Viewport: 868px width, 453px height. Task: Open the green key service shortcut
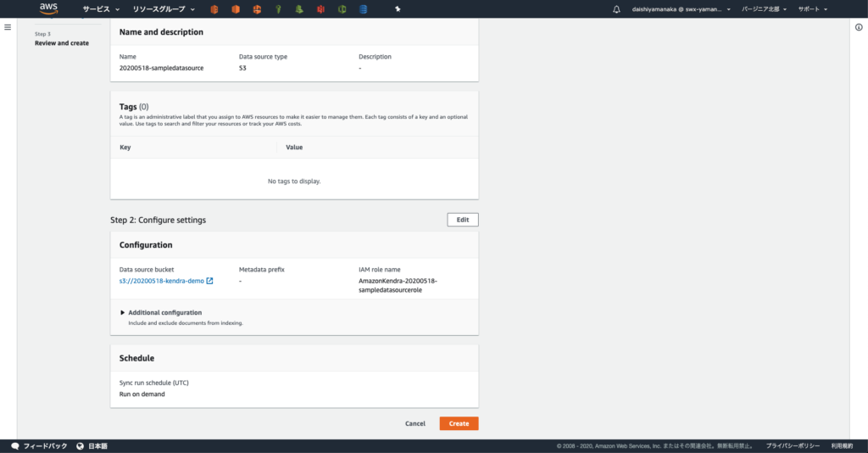(x=278, y=9)
